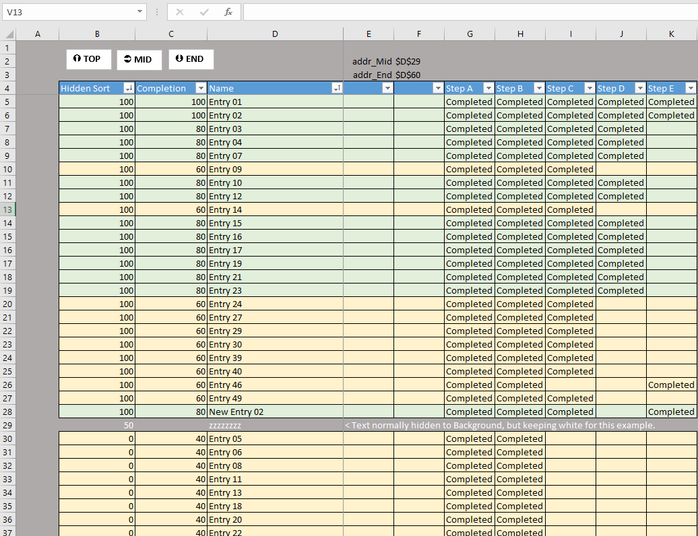Open the Name Box dropdown arrow
The height and width of the screenshot is (536, 698).
click(x=139, y=12)
